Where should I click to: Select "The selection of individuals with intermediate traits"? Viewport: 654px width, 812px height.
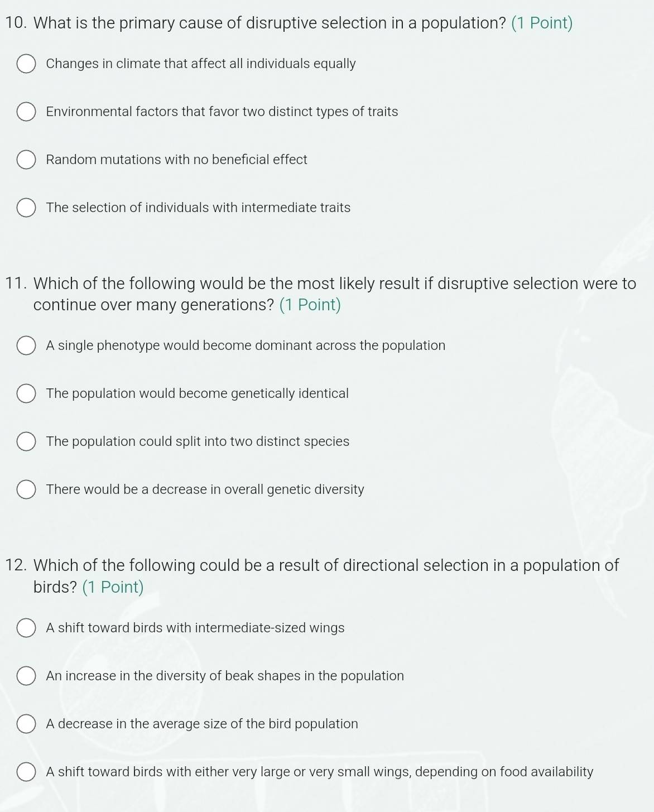(26, 208)
